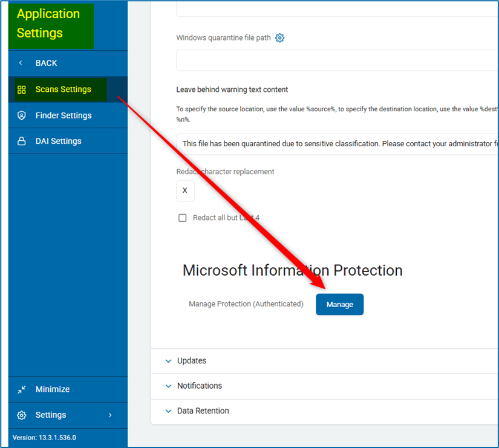The width and height of the screenshot is (499, 448).
Task: Click the Version: 13.3.1.536.0 text
Action: point(44,438)
